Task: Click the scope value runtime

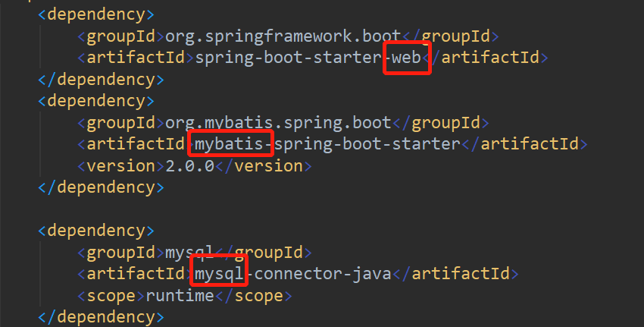Action: (180, 296)
